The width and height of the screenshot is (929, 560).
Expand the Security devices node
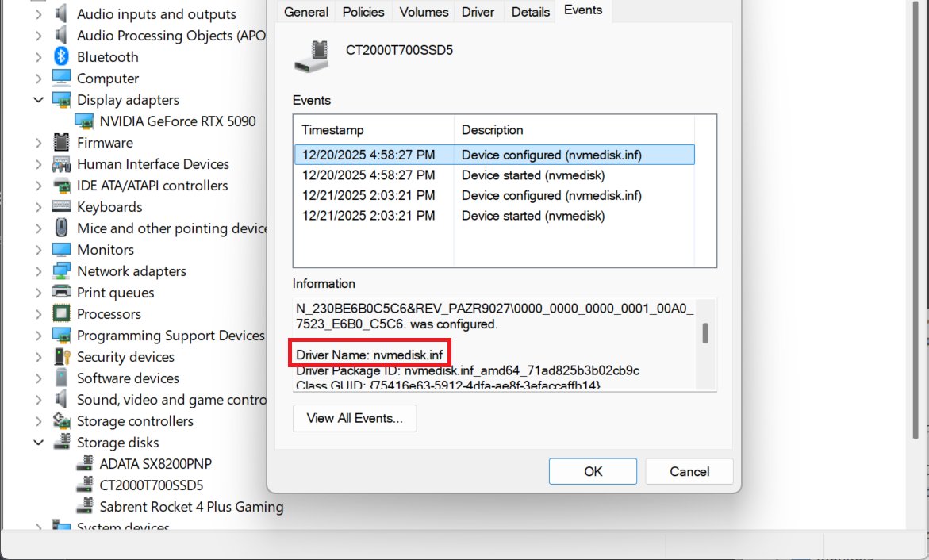click(39, 357)
